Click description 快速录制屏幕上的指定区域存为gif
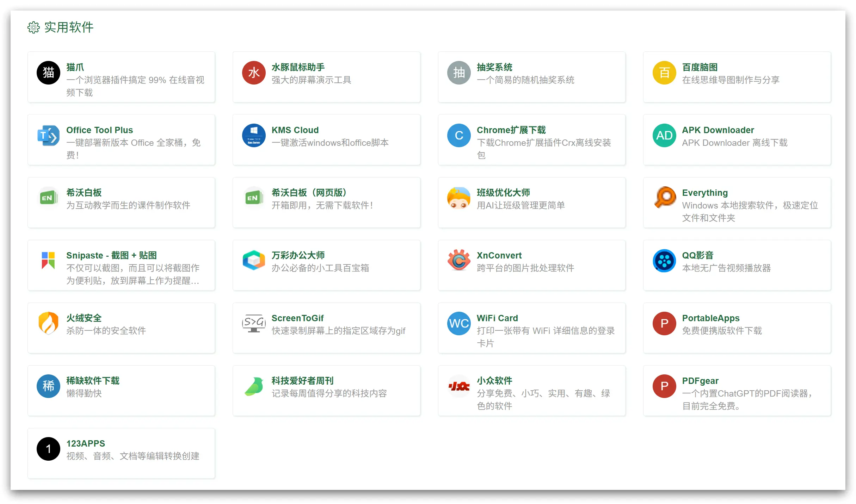Screen dimensions: 856x504 point(339,331)
